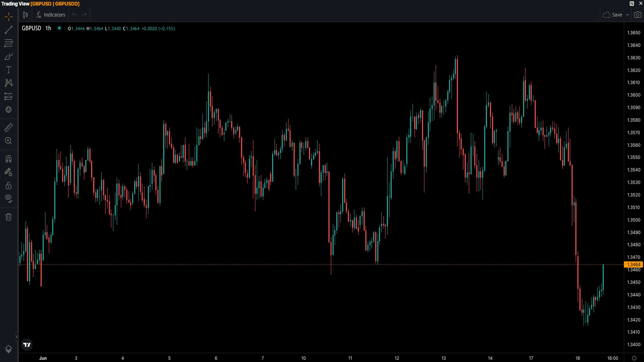Viewport: 644px width, 362px height.
Task: Toggle the window layout icon in title bar
Action: coord(632,4)
